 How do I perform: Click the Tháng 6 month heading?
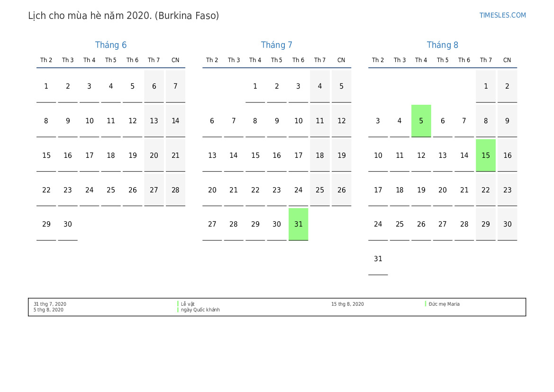(x=111, y=45)
